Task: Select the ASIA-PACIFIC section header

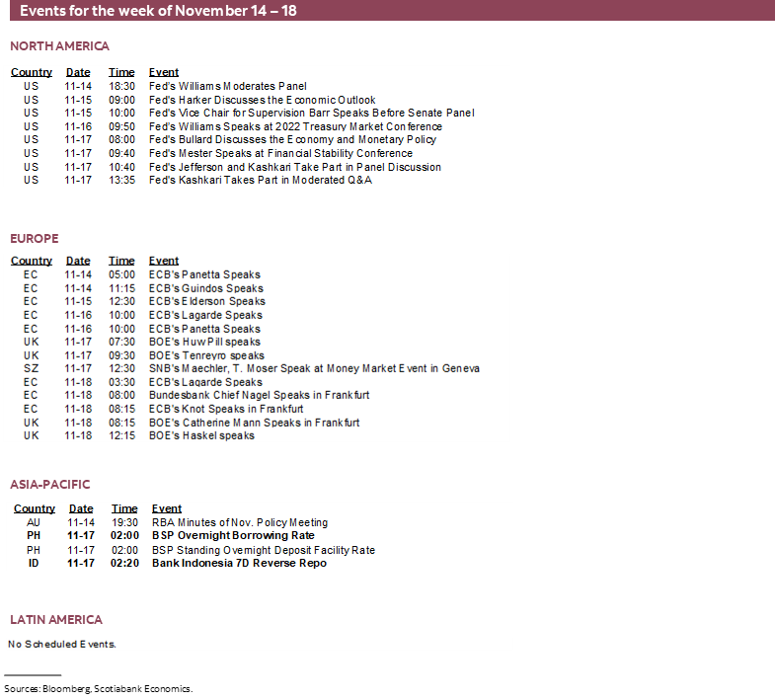Action: point(50,485)
